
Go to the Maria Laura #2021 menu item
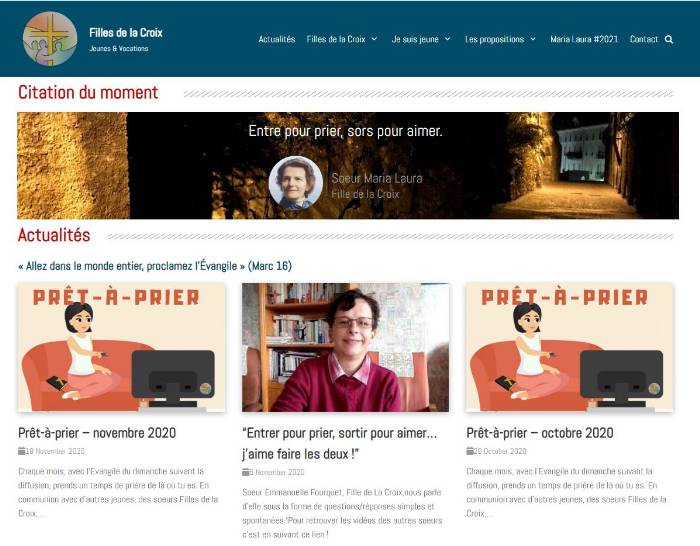coord(583,39)
